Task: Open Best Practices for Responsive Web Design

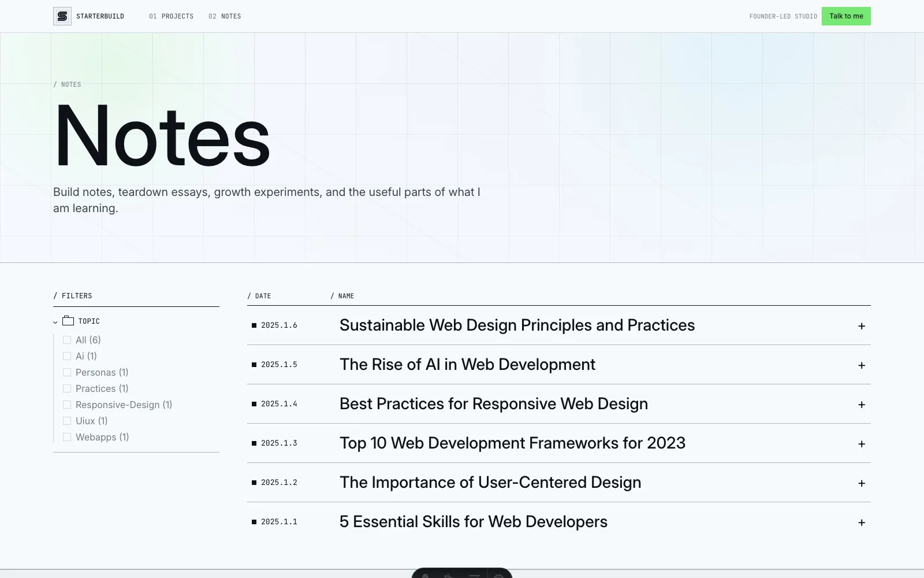Action: click(x=494, y=403)
